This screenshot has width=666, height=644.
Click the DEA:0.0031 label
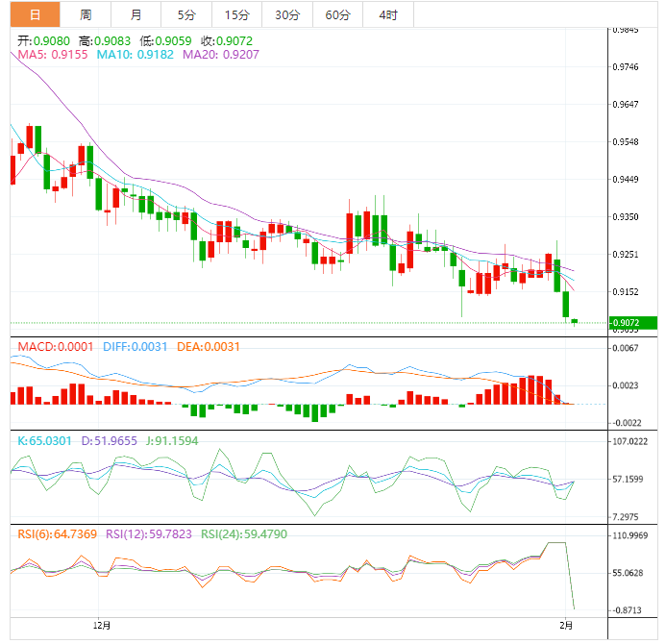point(209,346)
